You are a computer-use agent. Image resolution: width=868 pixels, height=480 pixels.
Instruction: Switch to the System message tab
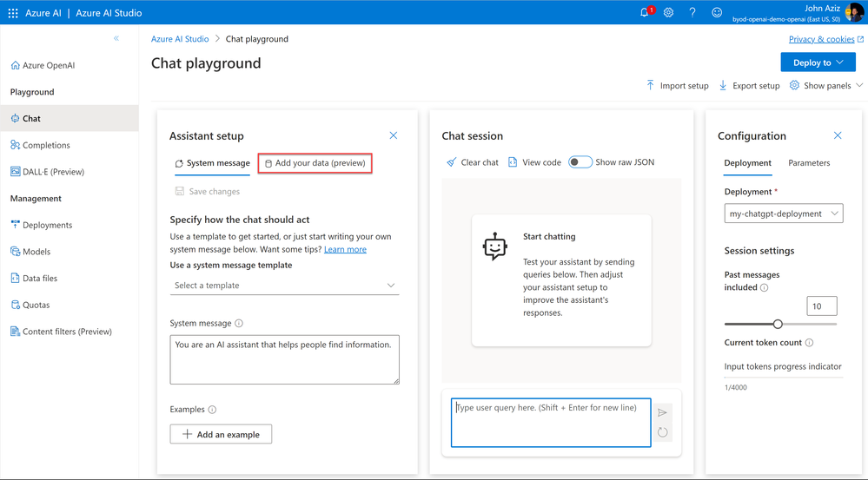(213, 163)
